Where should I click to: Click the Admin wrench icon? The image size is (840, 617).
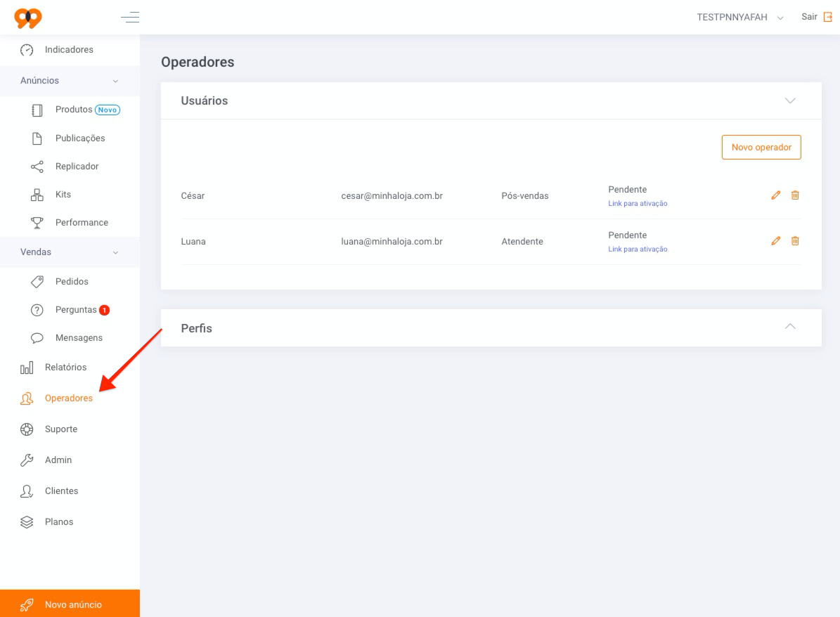tap(27, 460)
